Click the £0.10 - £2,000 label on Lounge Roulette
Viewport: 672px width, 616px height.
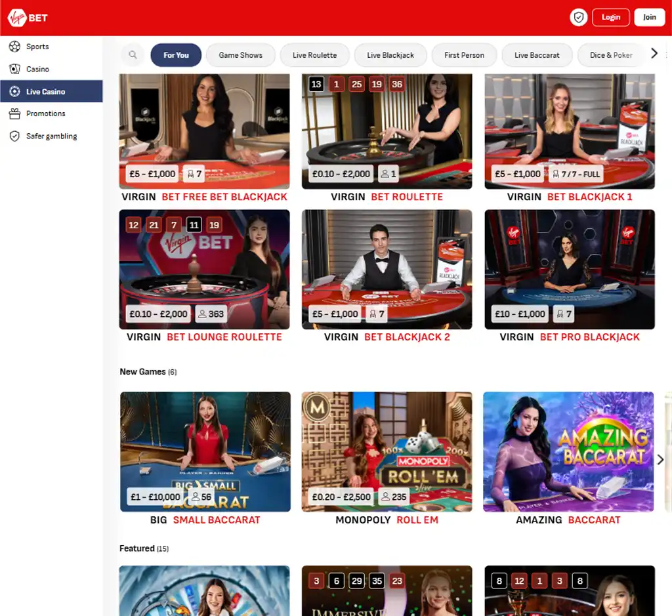(158, 314)
